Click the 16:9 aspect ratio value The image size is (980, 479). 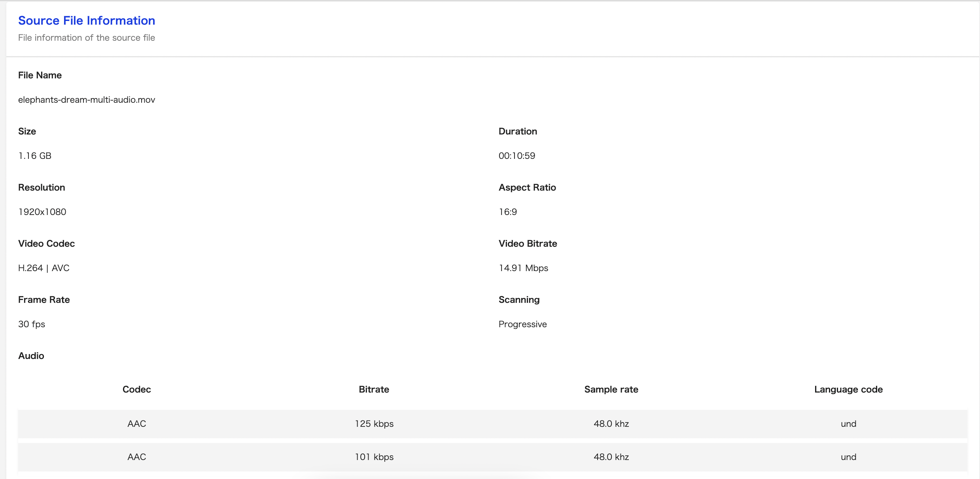coord(508,212)
